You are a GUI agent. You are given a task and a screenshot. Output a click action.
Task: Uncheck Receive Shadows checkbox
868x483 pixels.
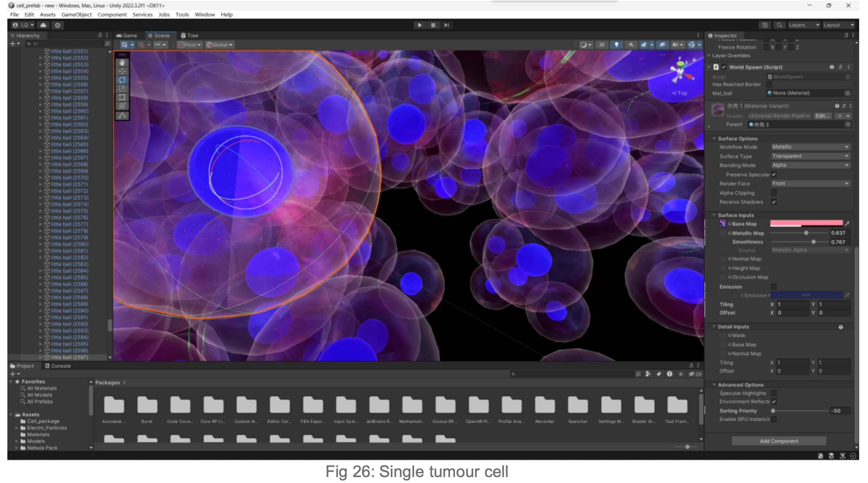coord(774,202)
